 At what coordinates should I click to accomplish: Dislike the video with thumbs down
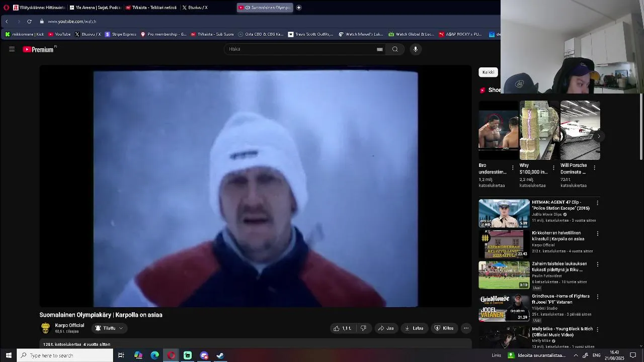(x=363, y=328)
